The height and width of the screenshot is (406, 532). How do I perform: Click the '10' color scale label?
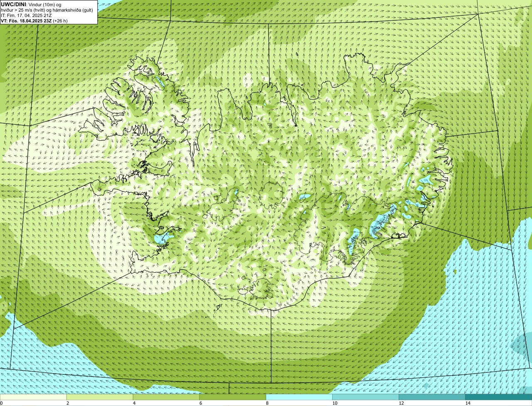point(335,403)
